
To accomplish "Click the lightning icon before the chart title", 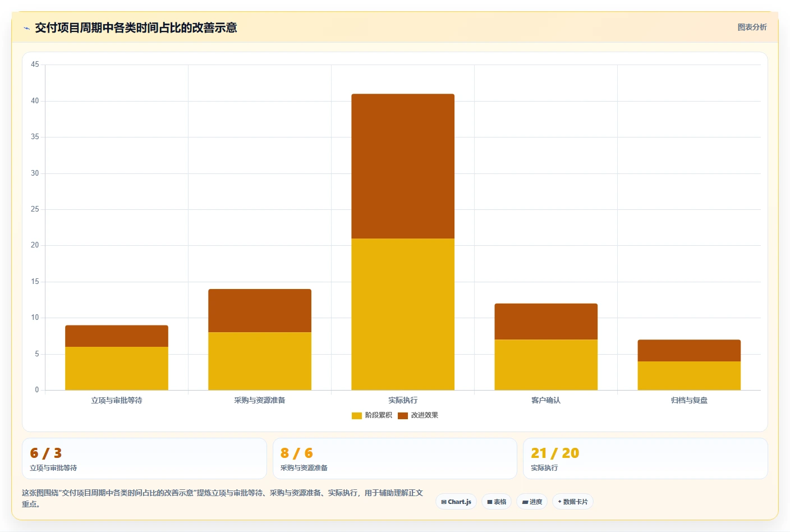I will 26,28.
